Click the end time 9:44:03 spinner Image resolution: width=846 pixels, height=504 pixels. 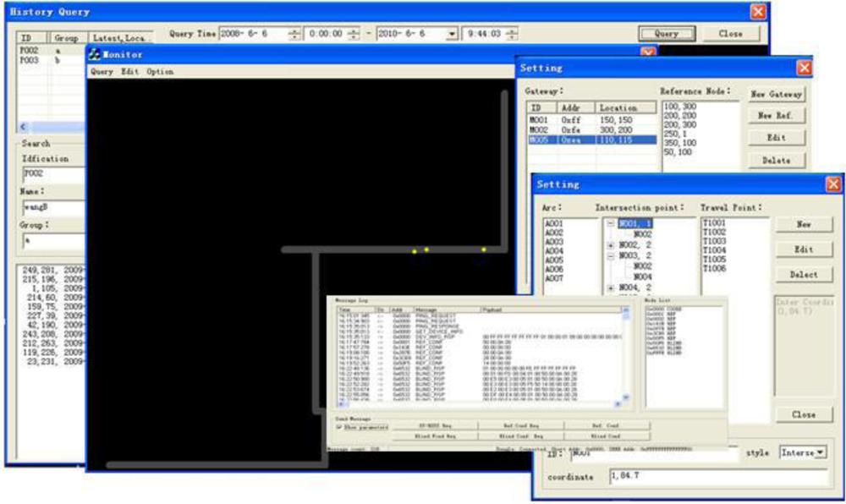(511, 34)
